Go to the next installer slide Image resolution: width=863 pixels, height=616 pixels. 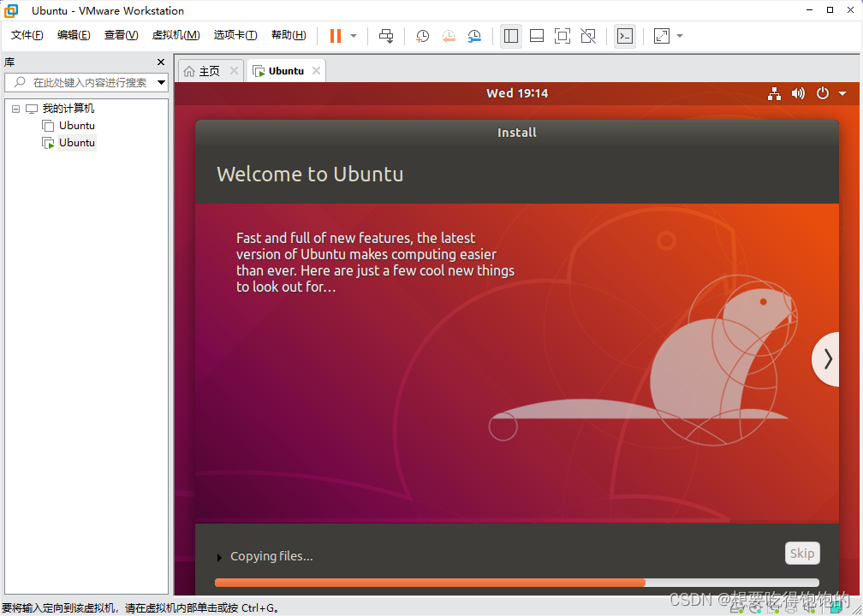point(827,359)
